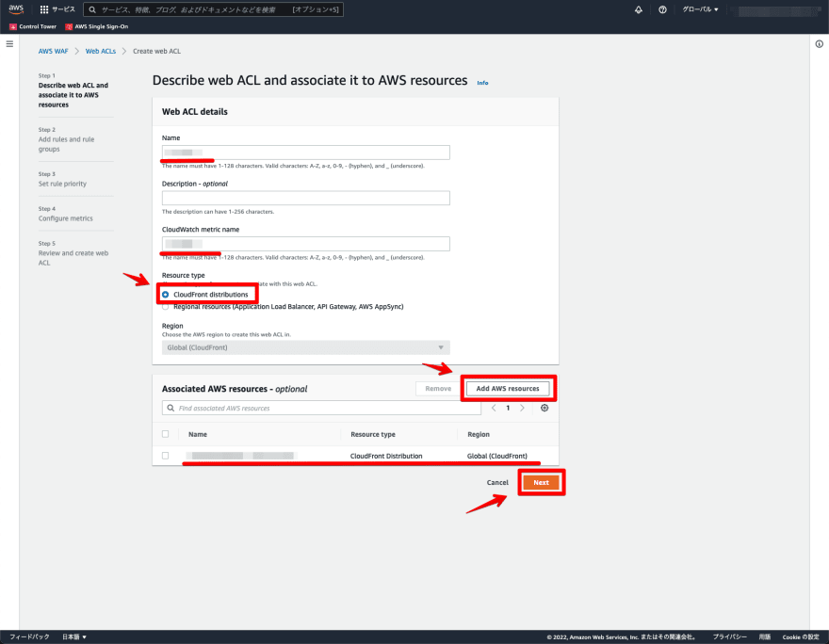Click the Remove button
The height and width of the screenshot is (644, 829).
[438, 388]
